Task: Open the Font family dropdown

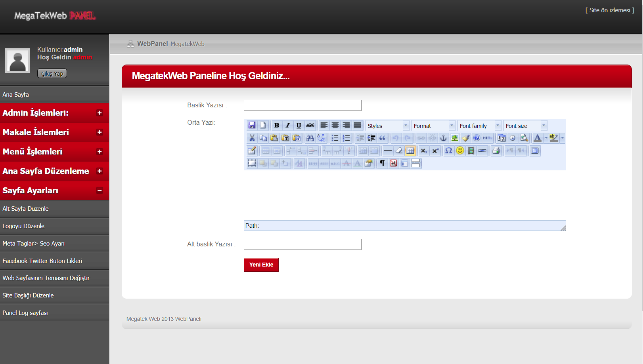Action: pos(479,126)
